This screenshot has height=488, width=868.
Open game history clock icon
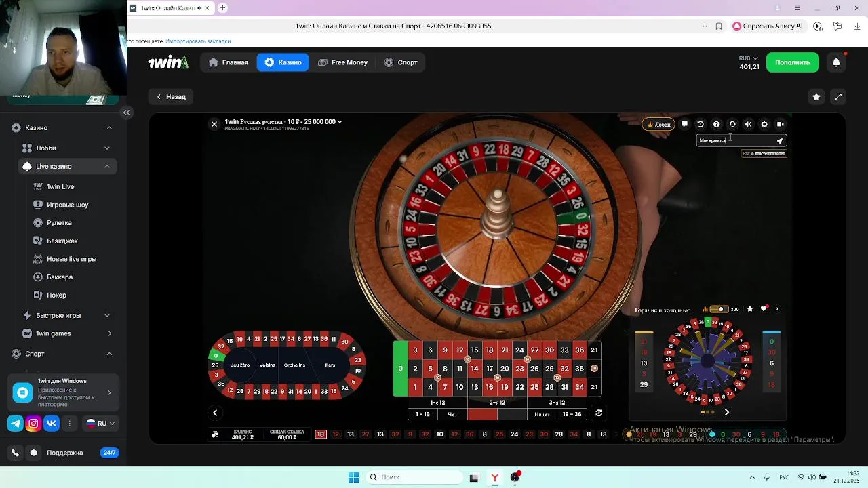tap(701, 124)
